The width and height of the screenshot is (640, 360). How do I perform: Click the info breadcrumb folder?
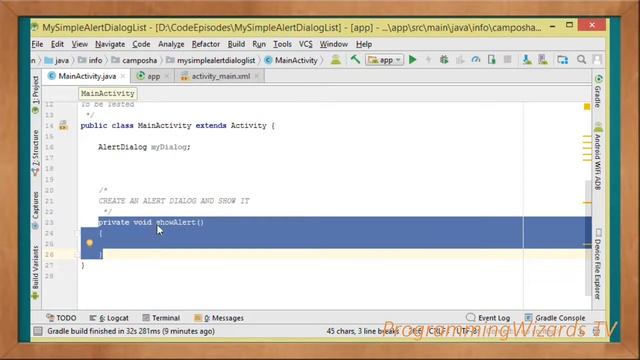point(90,60)
